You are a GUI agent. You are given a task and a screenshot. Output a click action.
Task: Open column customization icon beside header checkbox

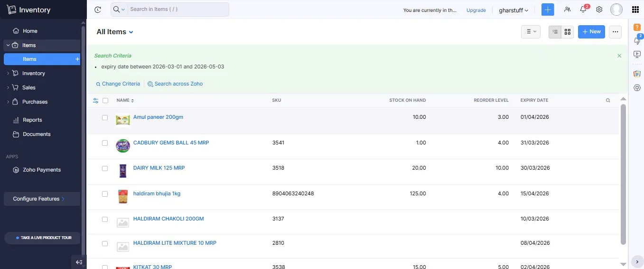[95, 101]
